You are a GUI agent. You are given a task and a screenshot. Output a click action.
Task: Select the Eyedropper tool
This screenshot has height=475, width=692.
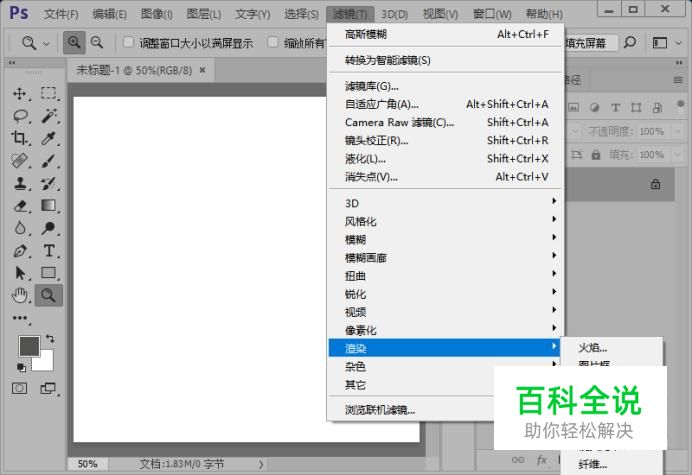click(49, 138)
